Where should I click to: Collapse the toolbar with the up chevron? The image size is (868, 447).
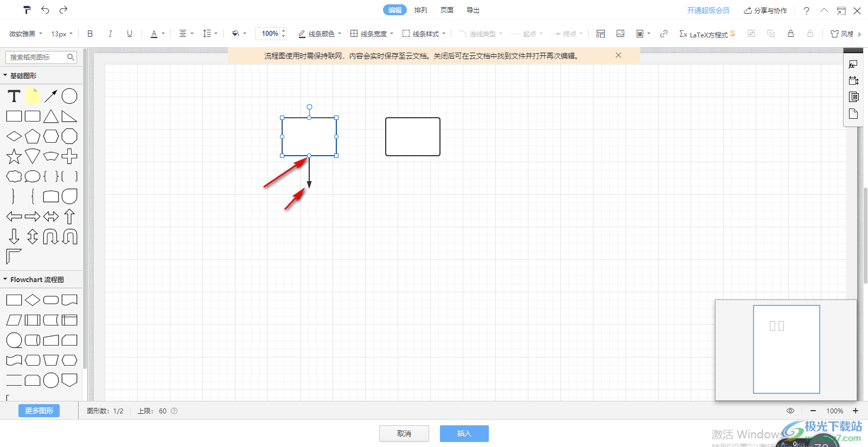(x=824, y=10)
